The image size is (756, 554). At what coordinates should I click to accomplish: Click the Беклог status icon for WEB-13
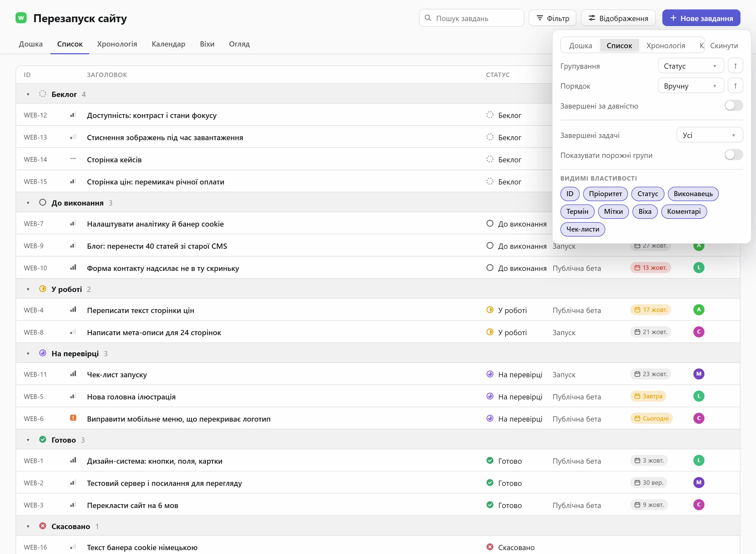point(490,137)
